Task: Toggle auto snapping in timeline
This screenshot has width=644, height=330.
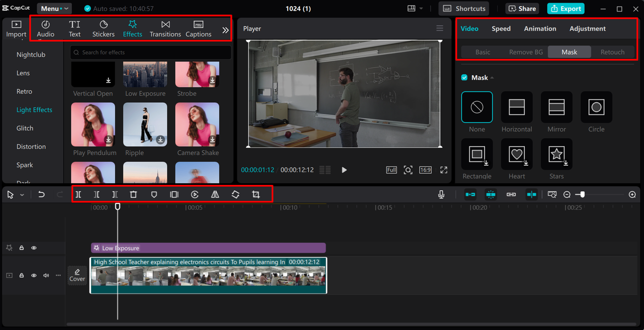Action: click(x=491, y=194)
